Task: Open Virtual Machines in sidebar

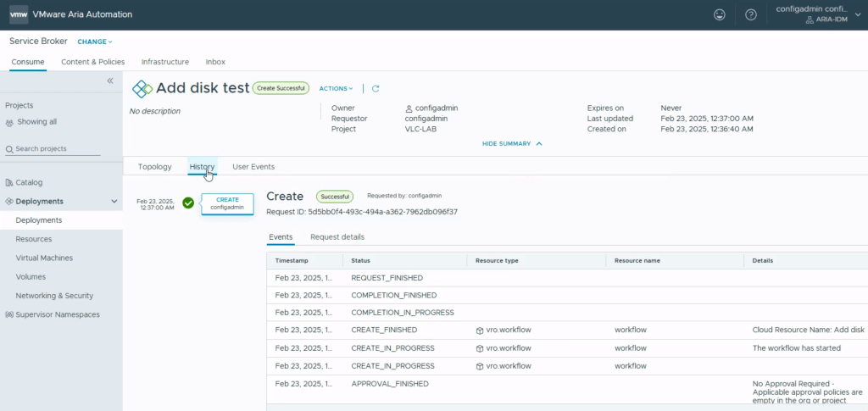Action: pos(44,258)
